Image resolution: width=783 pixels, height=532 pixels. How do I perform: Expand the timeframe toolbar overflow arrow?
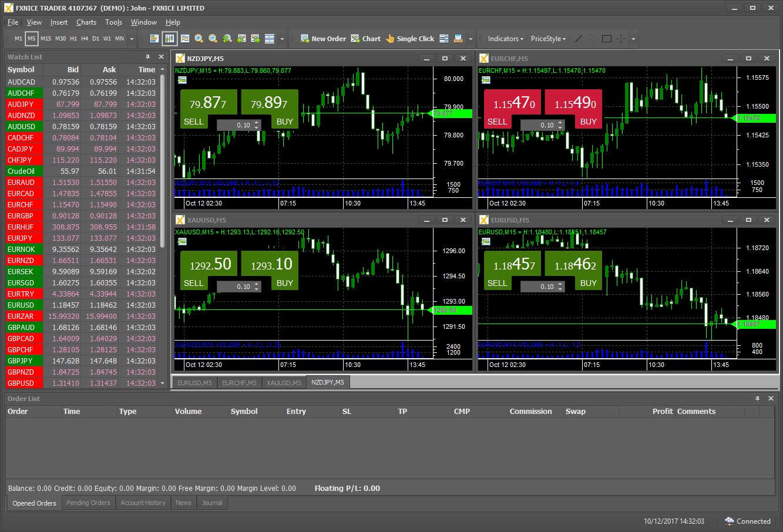[x=132, y=39]
